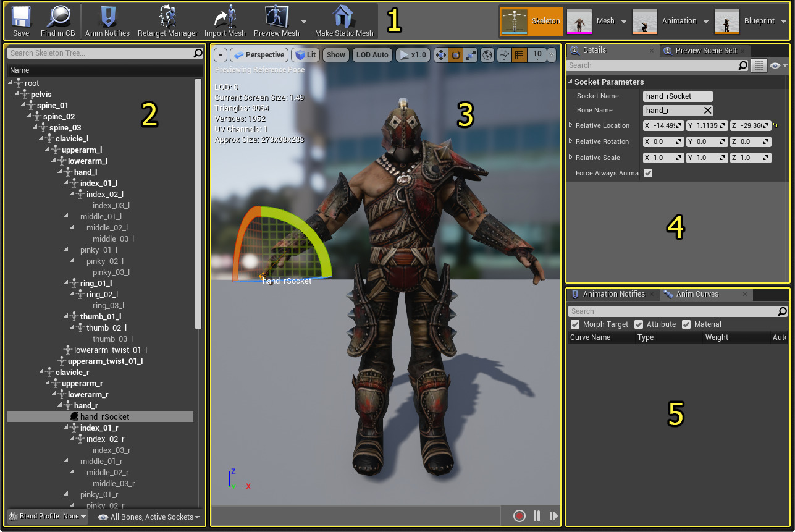Switch to Animation Notifies tab
The height and width of the screenshot is (532, 795).
613,294
